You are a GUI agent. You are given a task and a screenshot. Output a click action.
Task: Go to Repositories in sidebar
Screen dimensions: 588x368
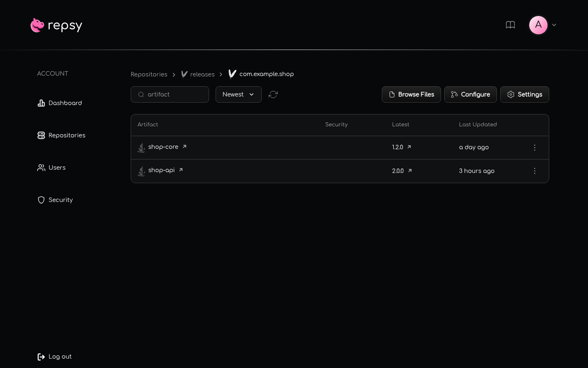(x=61, y=135)
